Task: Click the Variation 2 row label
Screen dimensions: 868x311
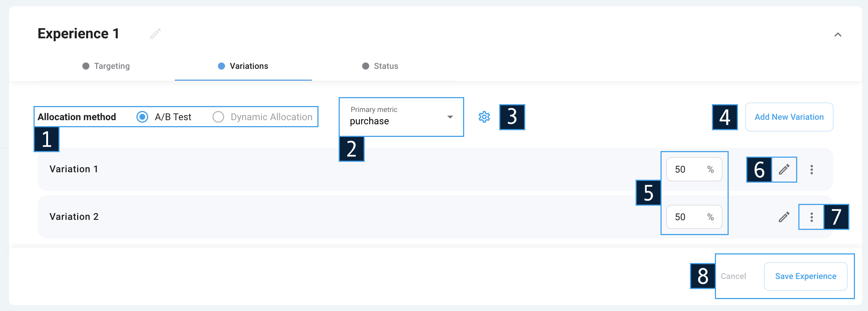Action: click(x=74, y=217)
